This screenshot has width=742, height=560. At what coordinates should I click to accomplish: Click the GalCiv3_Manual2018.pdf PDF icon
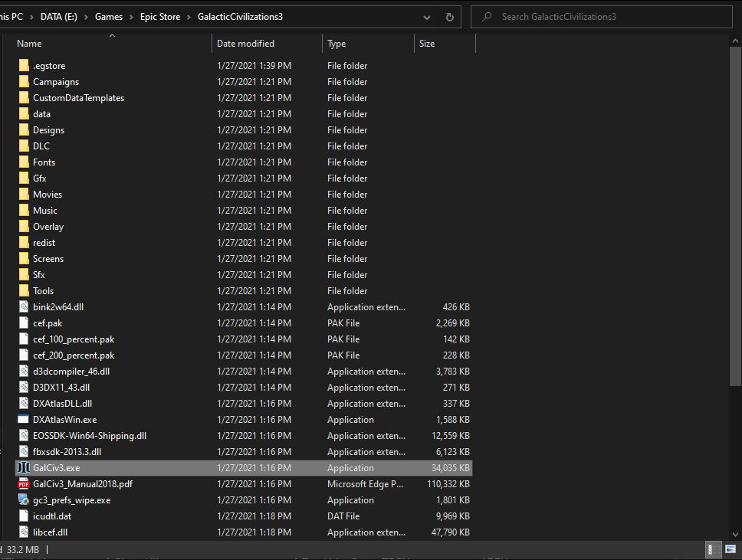(23, 483)
